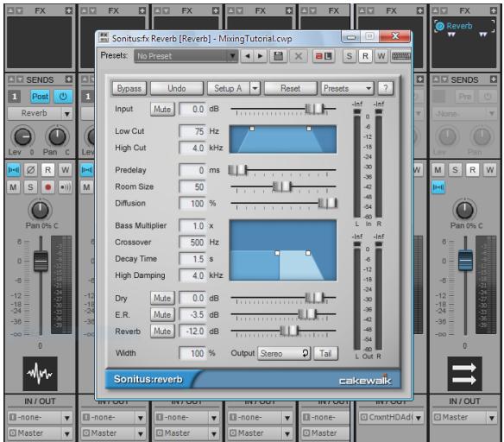Click the Diffusion slider handle

328,203
